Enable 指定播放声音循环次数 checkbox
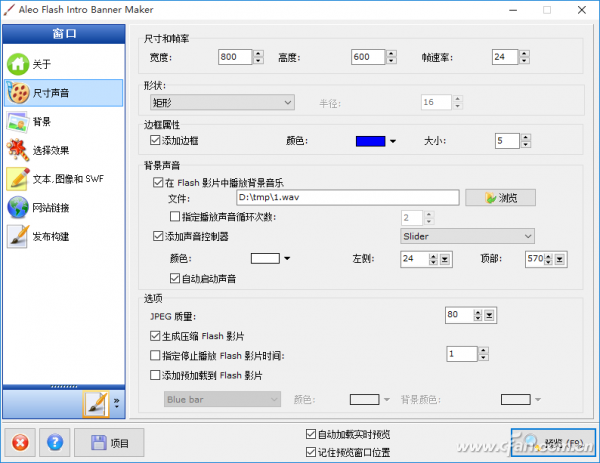This screenshot has height=463, width=600. click(174, 217)
